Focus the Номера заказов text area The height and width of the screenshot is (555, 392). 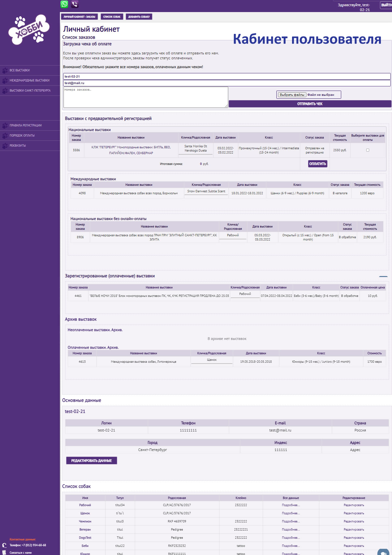(146, 97)
